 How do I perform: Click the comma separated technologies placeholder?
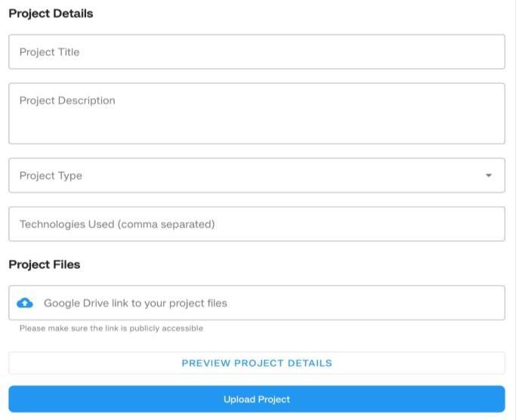(117, 224)
